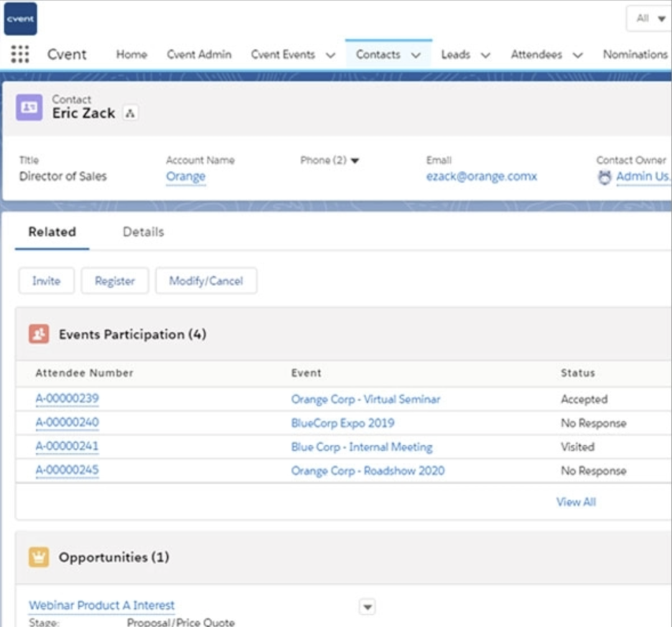The width and height of the screenshot is (672, 627).
Task: Click the ezack@orange.comx email link
Action: tap(481, 176)
